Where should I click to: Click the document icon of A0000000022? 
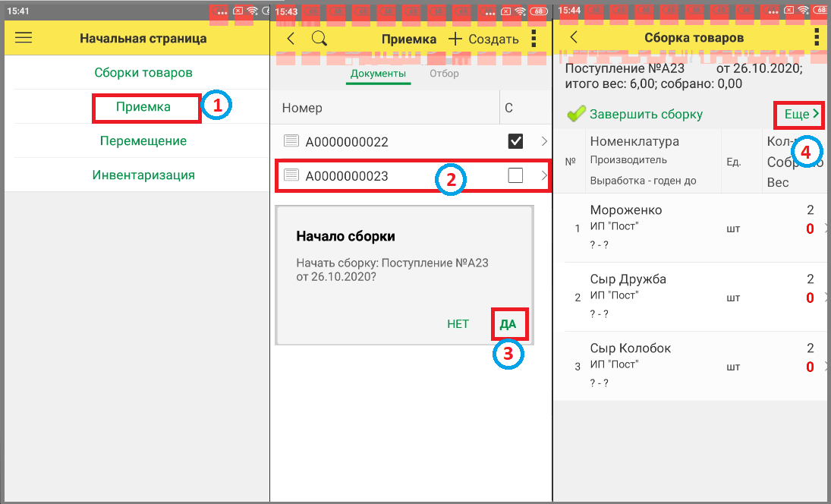[291, 140]
